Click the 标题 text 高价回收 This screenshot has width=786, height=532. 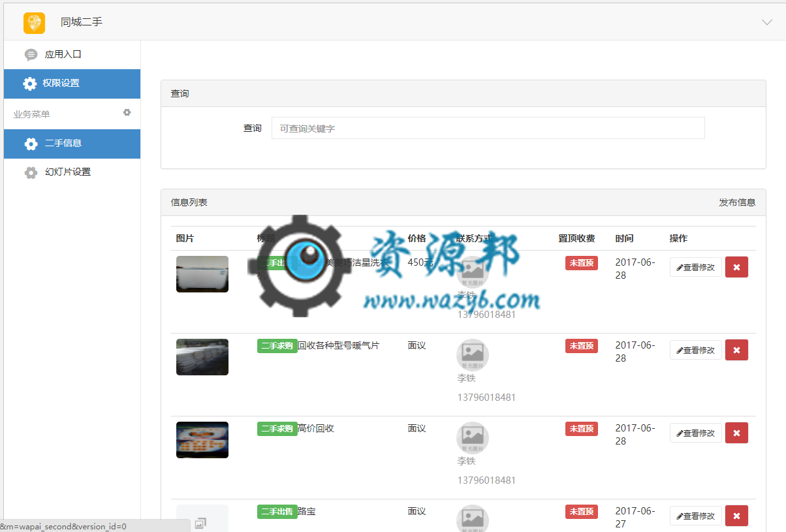tap(316, 429)
